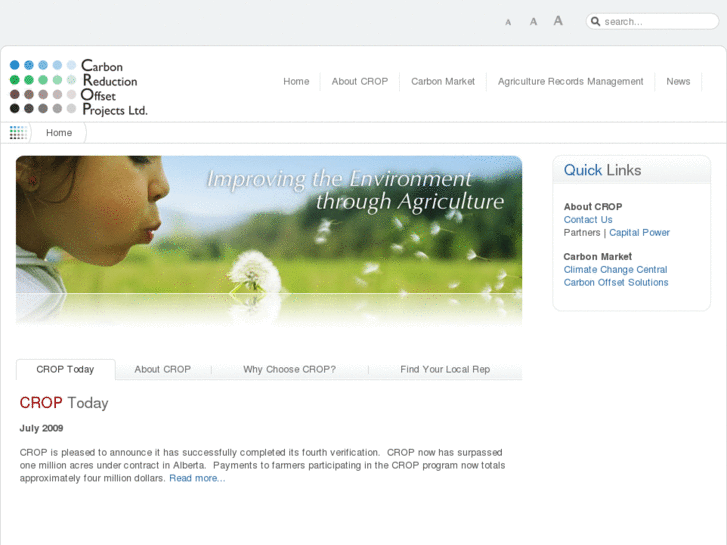Open the Carbon Offset Solutions link
Screen dimensions: 727x545
click(616, 282)
